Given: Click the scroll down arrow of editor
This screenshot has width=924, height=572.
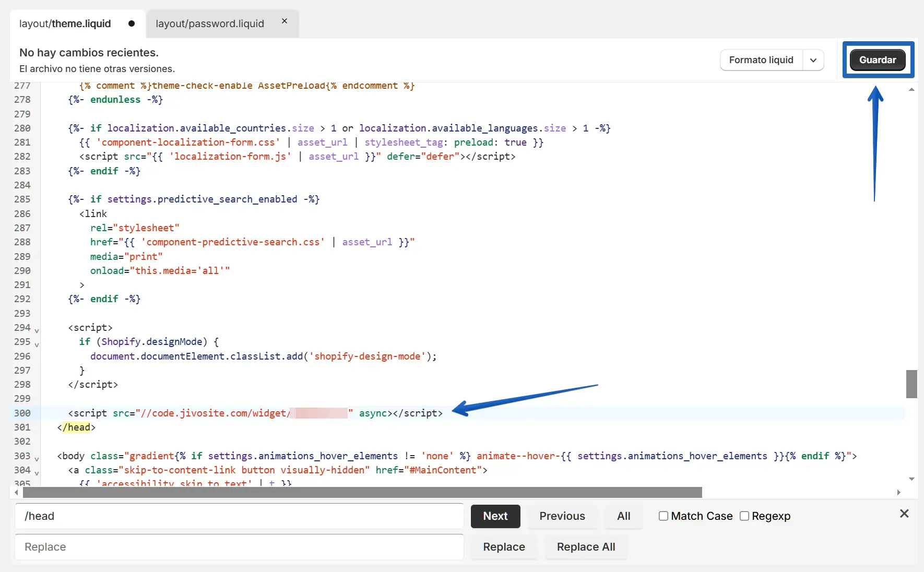Looking at the screenshot, I should click(911, 479).
